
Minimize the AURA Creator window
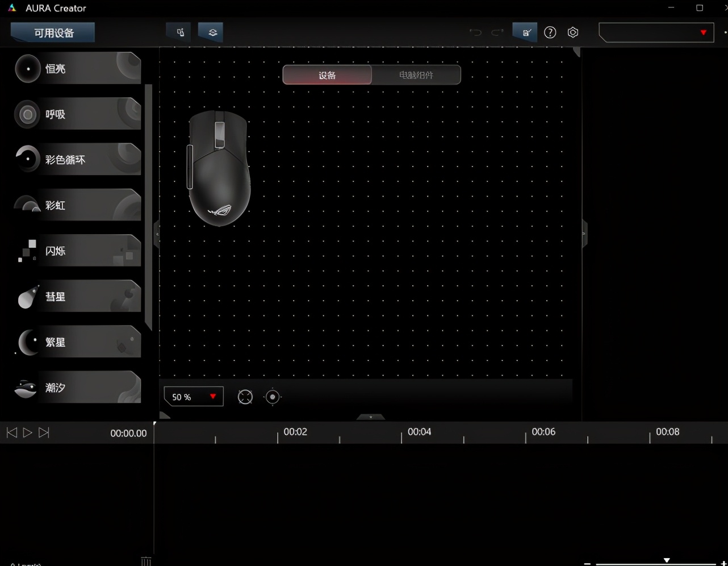click(x=671, y=8)
